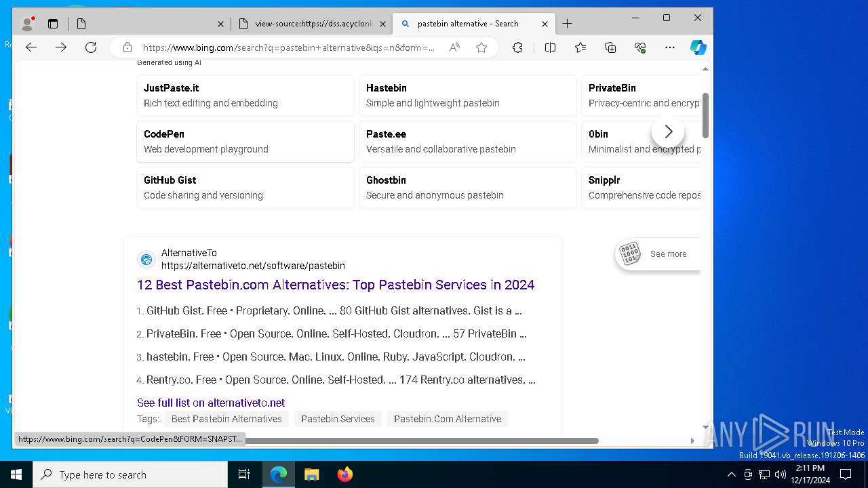Close the first blank tab
Viewport: 868px width, 488px height.
point(220,24)
